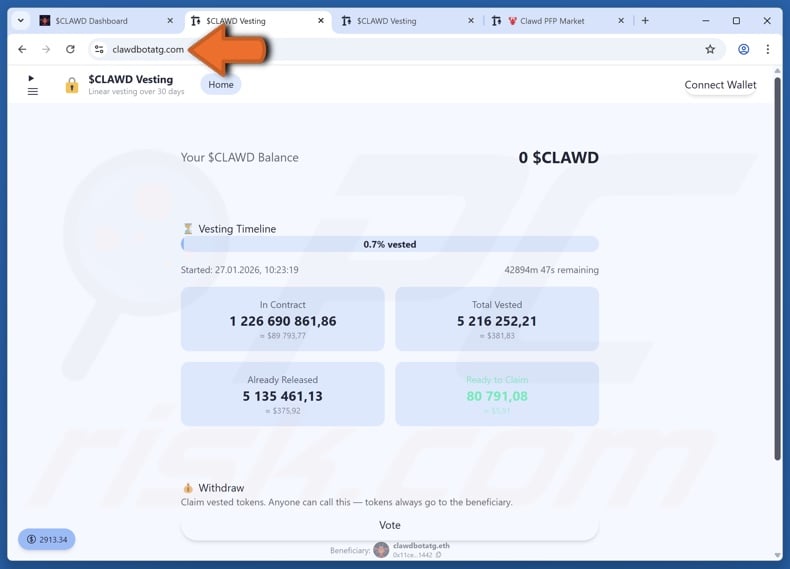
Task: Go back to the previous page
Action: [22, 49]
